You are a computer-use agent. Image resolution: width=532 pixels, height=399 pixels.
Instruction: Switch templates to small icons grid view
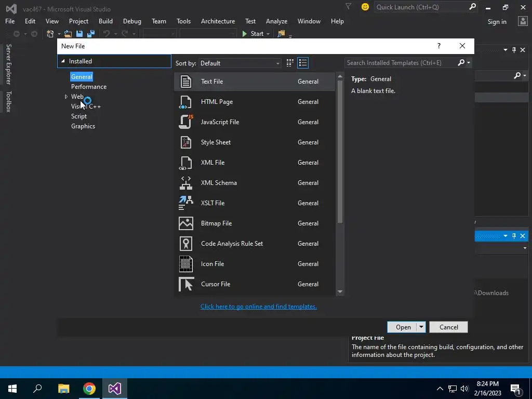pos(290,63)
